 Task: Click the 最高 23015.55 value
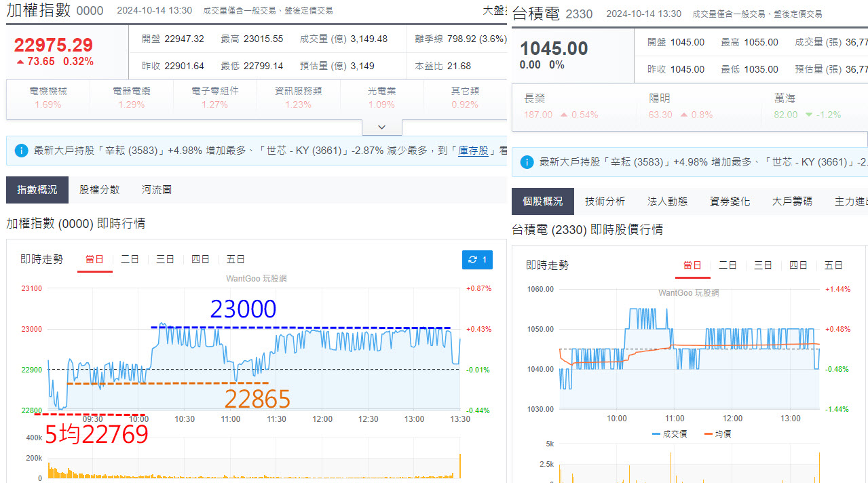263,39
